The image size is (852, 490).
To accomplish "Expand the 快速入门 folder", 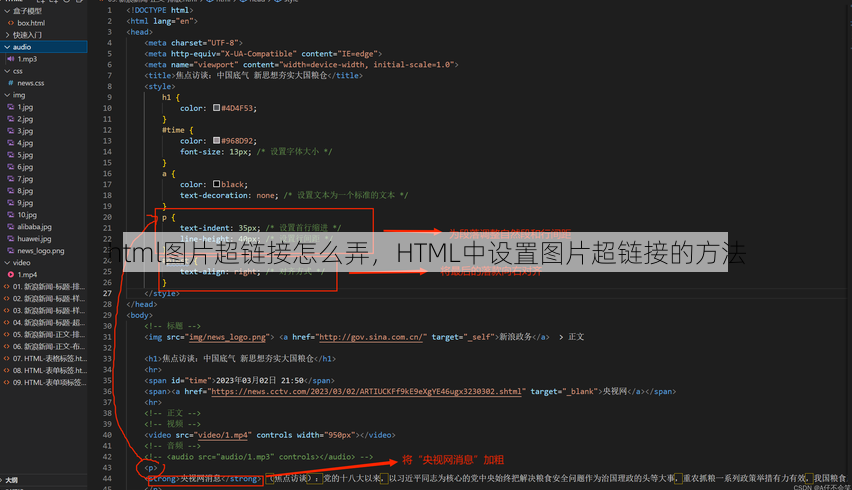I will (7, 35).
